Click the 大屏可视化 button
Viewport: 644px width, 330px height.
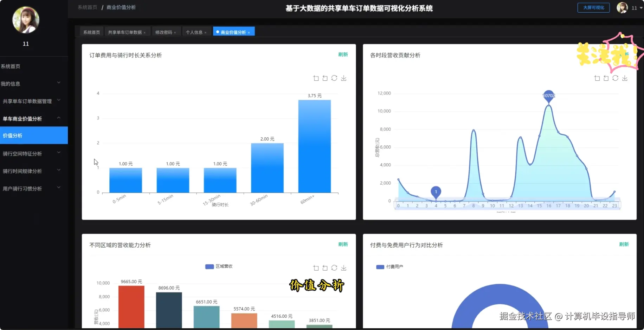click(x=593, y=7)
